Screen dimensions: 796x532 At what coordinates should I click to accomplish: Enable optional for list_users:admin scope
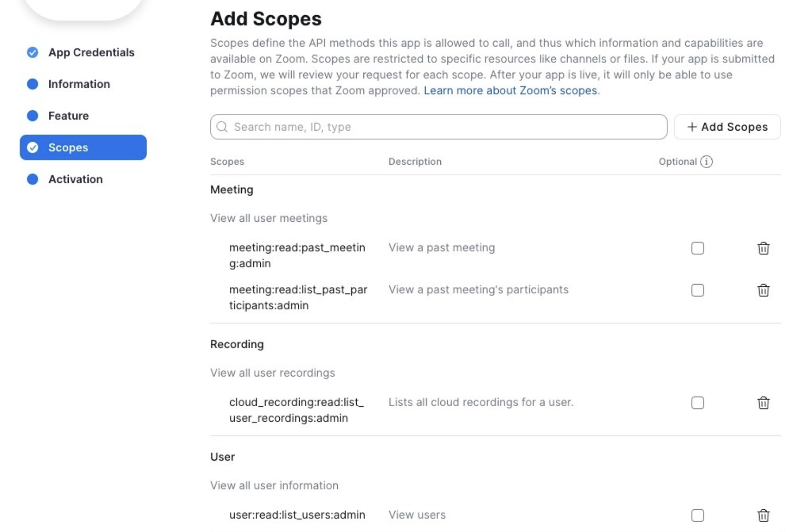pyautogui.click(x=698, y=515)
